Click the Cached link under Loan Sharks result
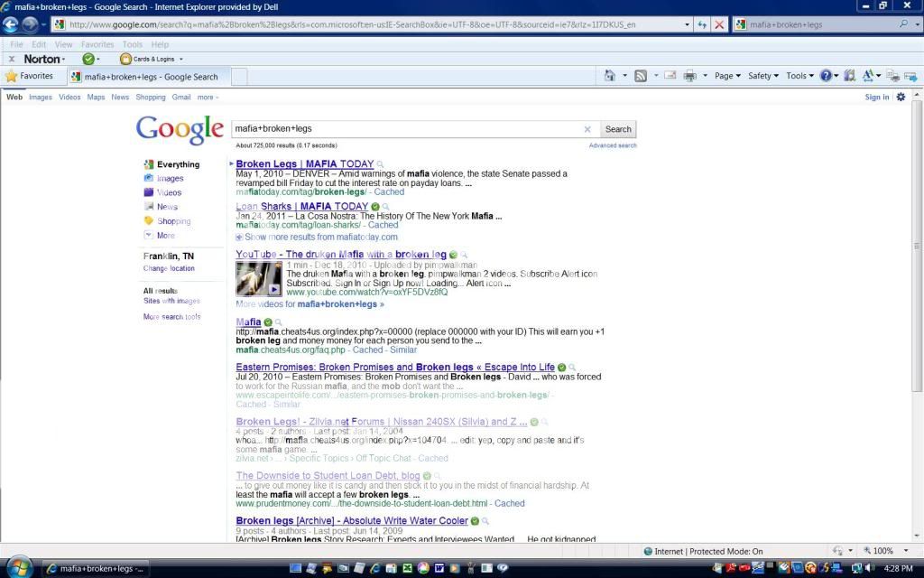Viewport: 924px width, 578px height. tap(383, 225)
